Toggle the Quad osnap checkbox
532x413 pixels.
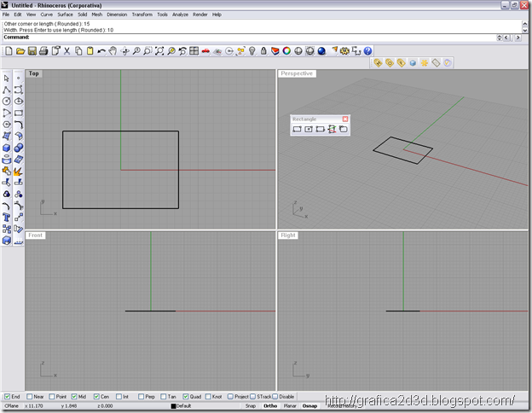186,396
